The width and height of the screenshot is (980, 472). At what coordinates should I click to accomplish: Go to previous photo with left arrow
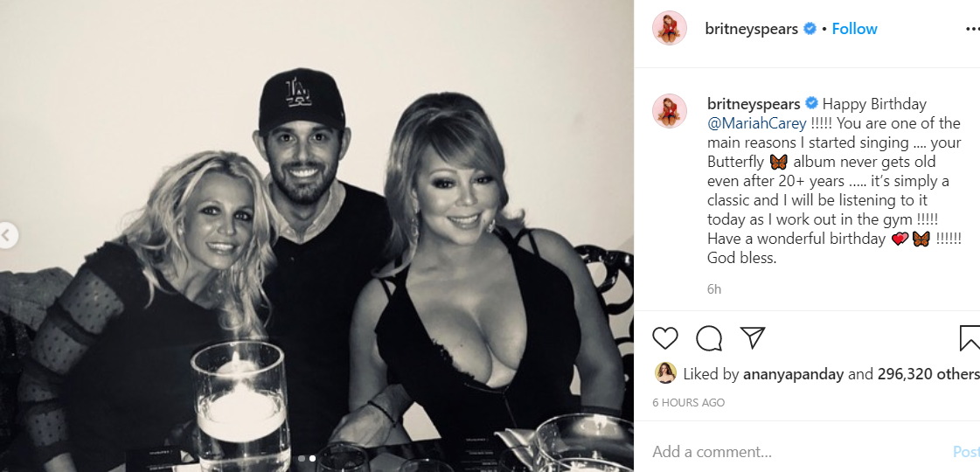click(8, 235)
